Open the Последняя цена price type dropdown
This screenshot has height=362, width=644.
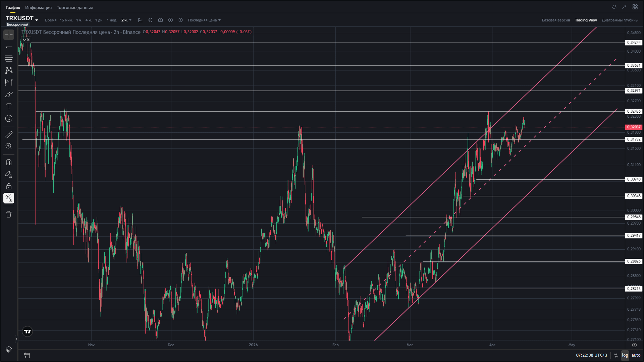coord(204,20)
